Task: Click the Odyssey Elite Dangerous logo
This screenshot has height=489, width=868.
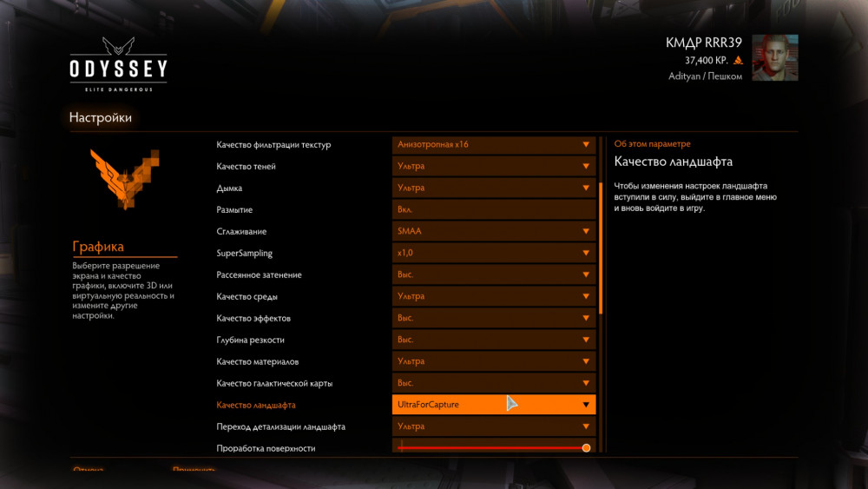Action: (118, 65)
